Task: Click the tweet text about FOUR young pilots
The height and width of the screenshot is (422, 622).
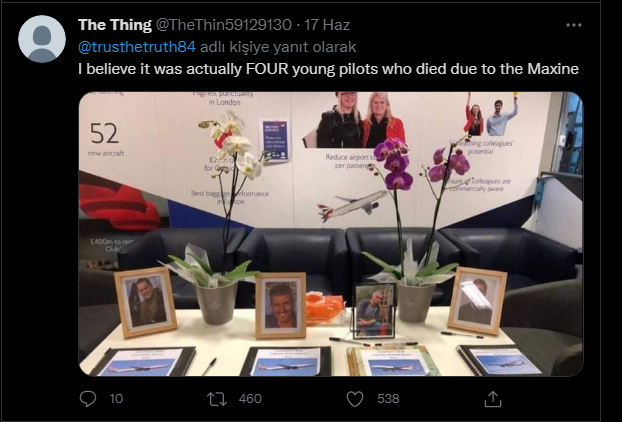Action: pos(329,69)
